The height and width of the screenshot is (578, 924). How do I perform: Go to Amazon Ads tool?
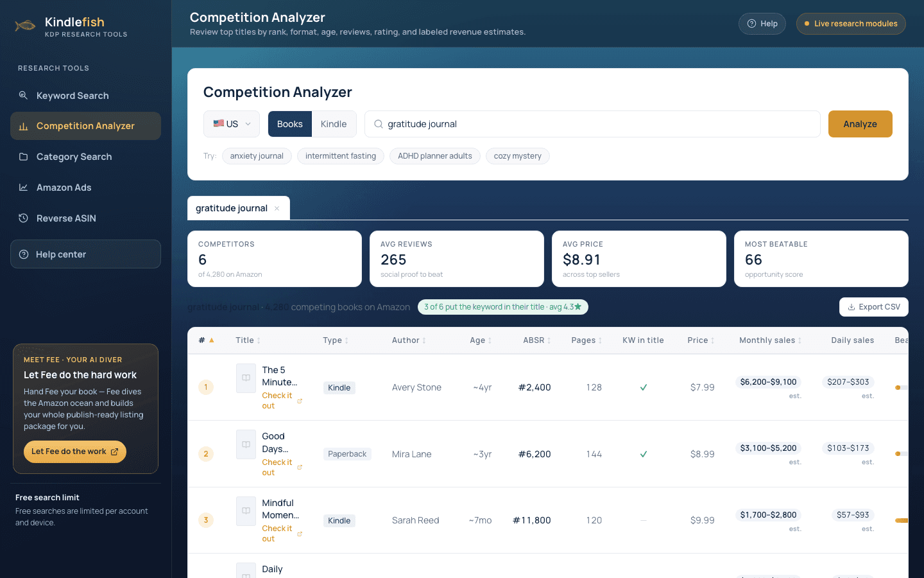point(85,188)
